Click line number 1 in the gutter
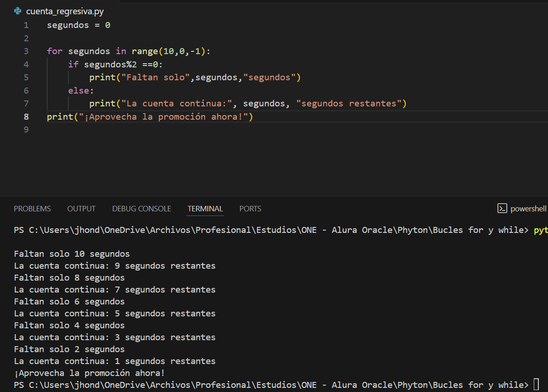The image size is (548, 392). (x=26, y=25)
